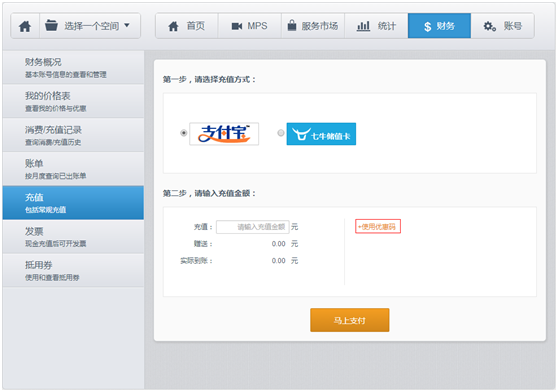Click the gear icon for 账号
The width and height of the screenshot is (558, 392).
point(489,26)
